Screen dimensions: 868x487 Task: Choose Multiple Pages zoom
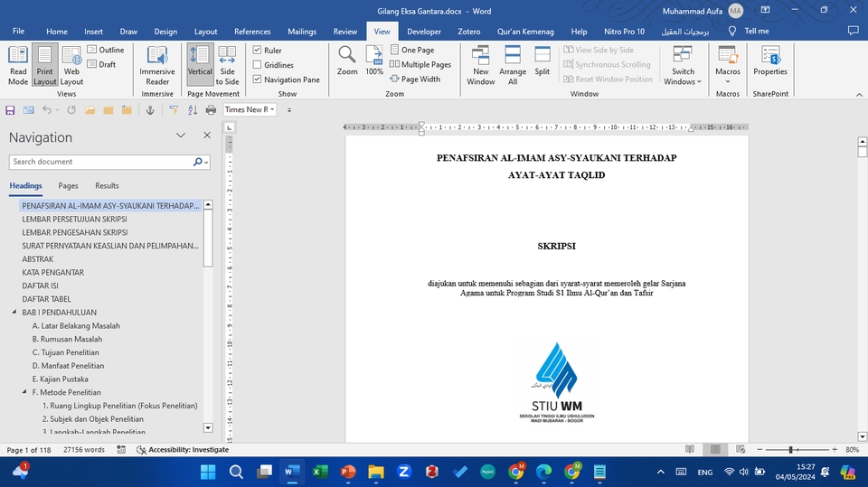pos(420,64)
